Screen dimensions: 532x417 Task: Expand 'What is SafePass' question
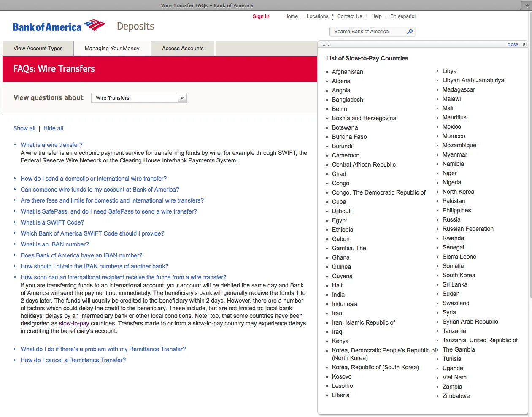[x=109, y=211]
